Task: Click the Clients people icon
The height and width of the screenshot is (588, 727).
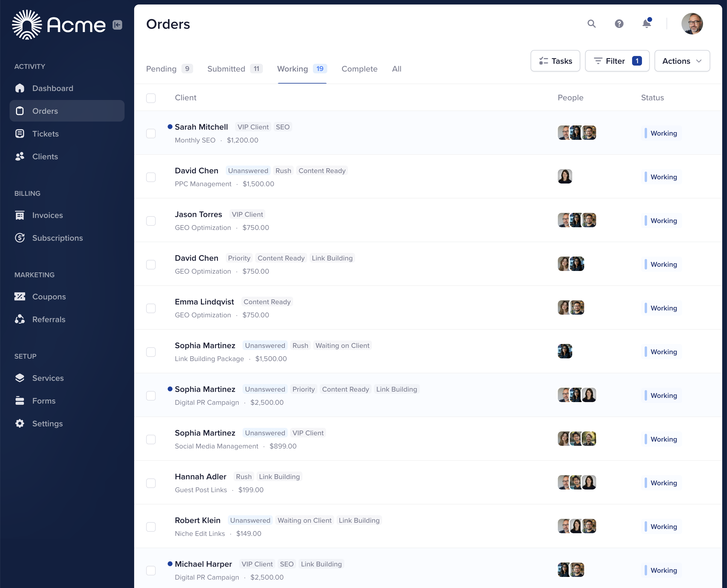Action: [x=20, y=156]
